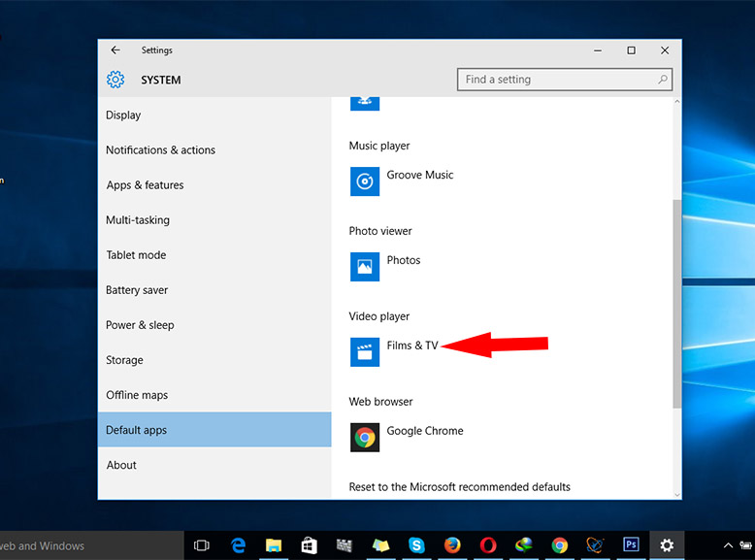
Task: Click the Settings gear taskbar icon
Action: (667, 545)
